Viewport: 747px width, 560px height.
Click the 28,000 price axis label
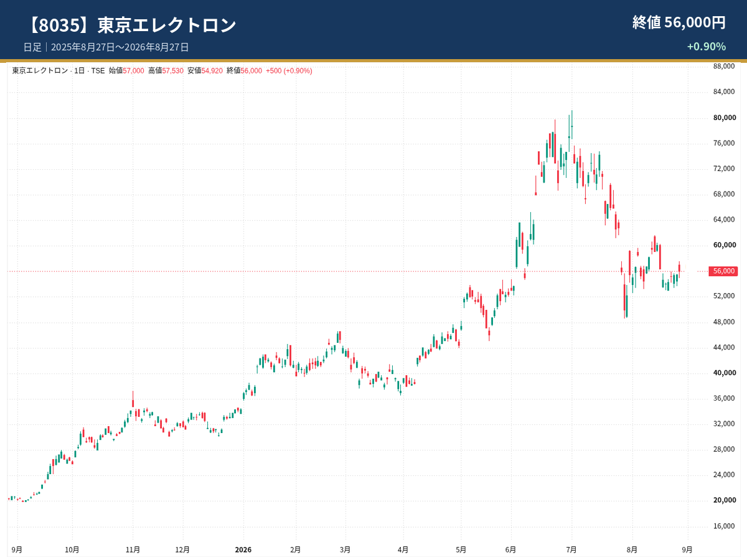pyautogui.click(x=724, y=449)
